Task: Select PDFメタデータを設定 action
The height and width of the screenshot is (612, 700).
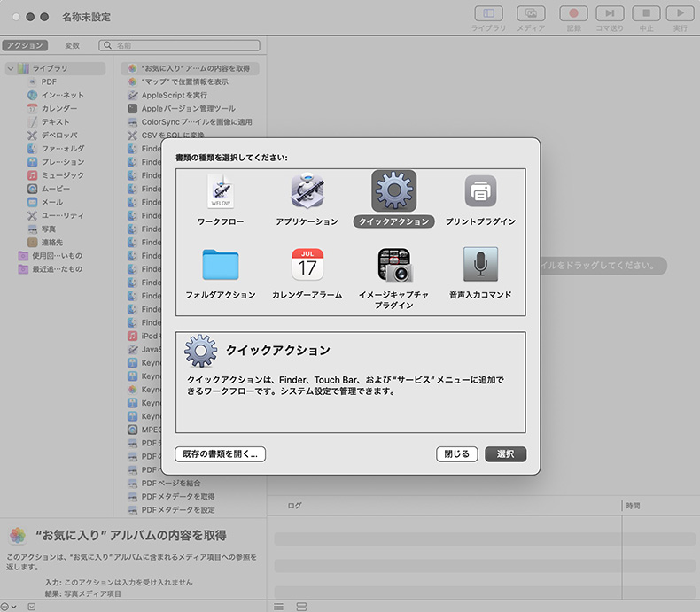Action: [x=171, y=510]
